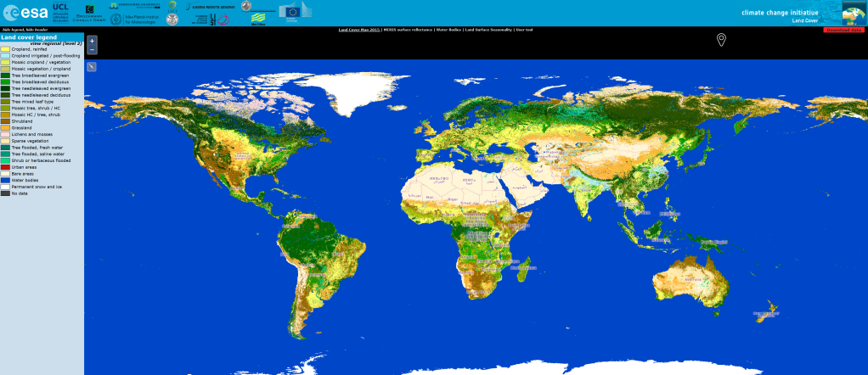Click the location pin marker icon
868x375 pixels.
tap(721, 40)
